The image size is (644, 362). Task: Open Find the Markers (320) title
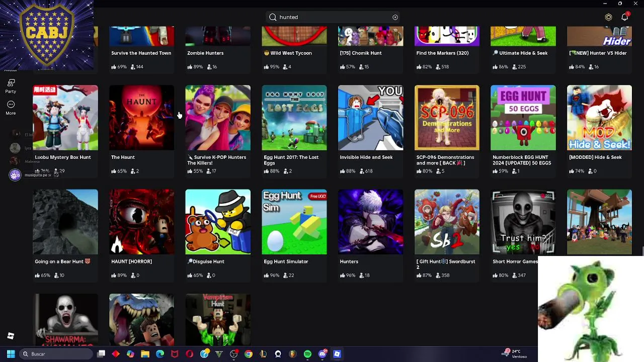click(442, 53)
